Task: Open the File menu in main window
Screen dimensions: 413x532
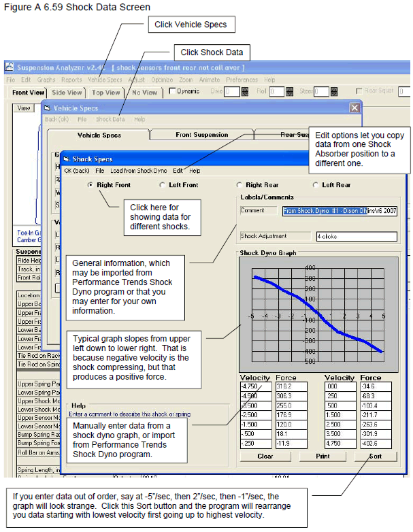Action: 10,80
